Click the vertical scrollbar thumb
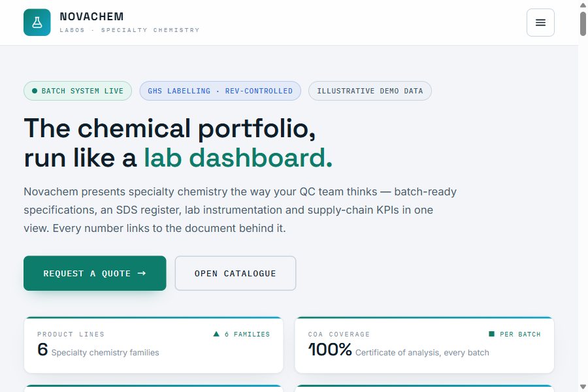 (x=583, y=24)
